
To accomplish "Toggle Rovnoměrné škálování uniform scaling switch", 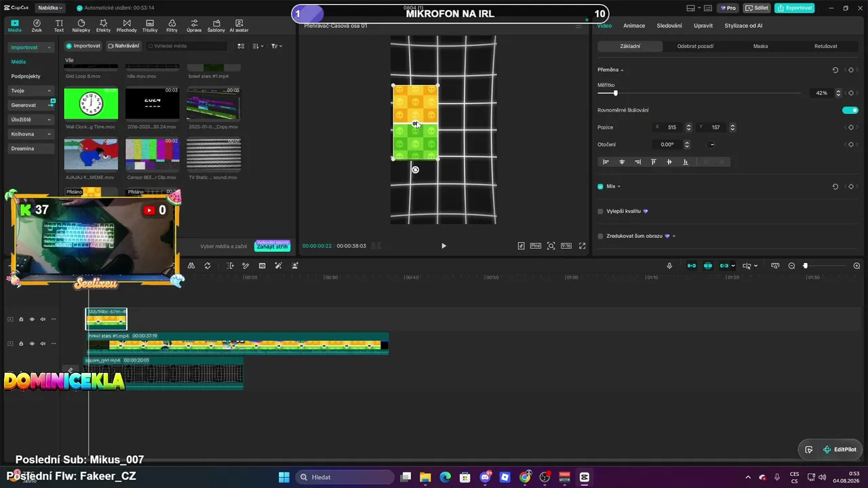I will pos(850,110).
